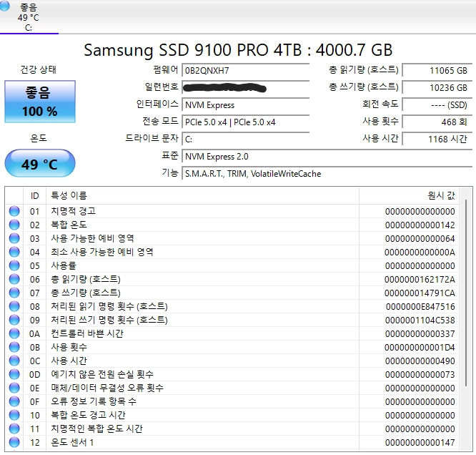The image size is (476, 455).
Task: Click raw value 0000000000147
Action: [420, 443]
